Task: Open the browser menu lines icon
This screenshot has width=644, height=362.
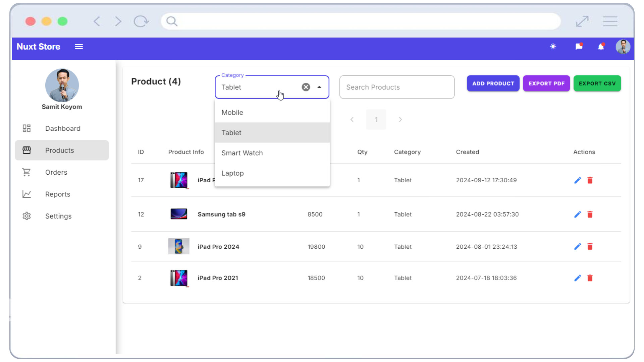Action: [610, 21]
